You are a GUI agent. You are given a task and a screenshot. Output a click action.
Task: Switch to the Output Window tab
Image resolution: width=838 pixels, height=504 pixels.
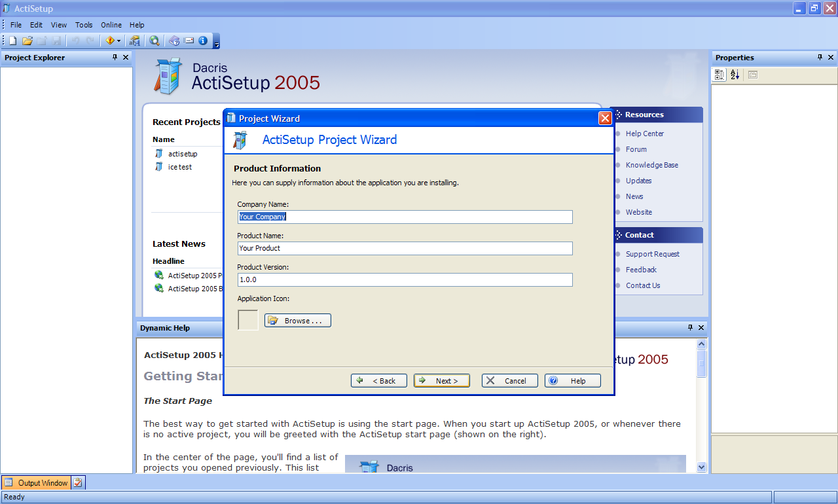point(37,483)
